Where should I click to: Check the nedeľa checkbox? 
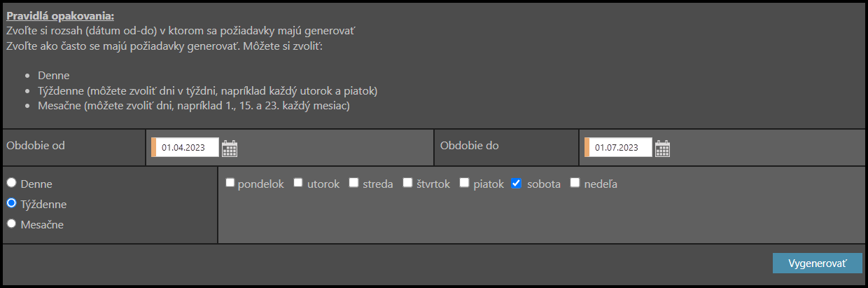[x=575, y=183]
